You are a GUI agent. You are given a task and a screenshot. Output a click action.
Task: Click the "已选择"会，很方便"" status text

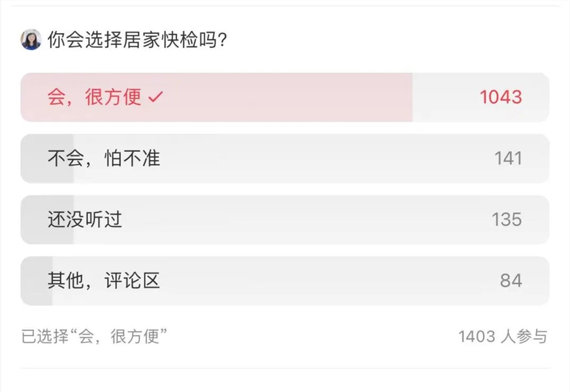(x=93, y=337)
